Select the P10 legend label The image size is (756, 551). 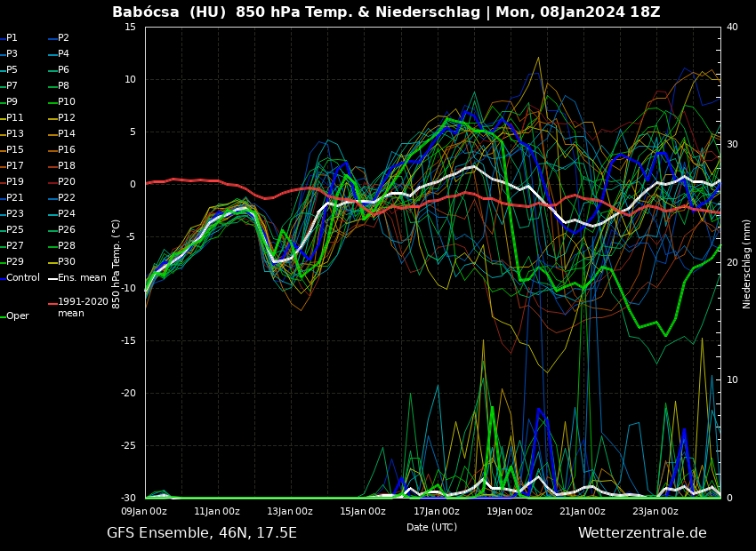coord(66,102)
